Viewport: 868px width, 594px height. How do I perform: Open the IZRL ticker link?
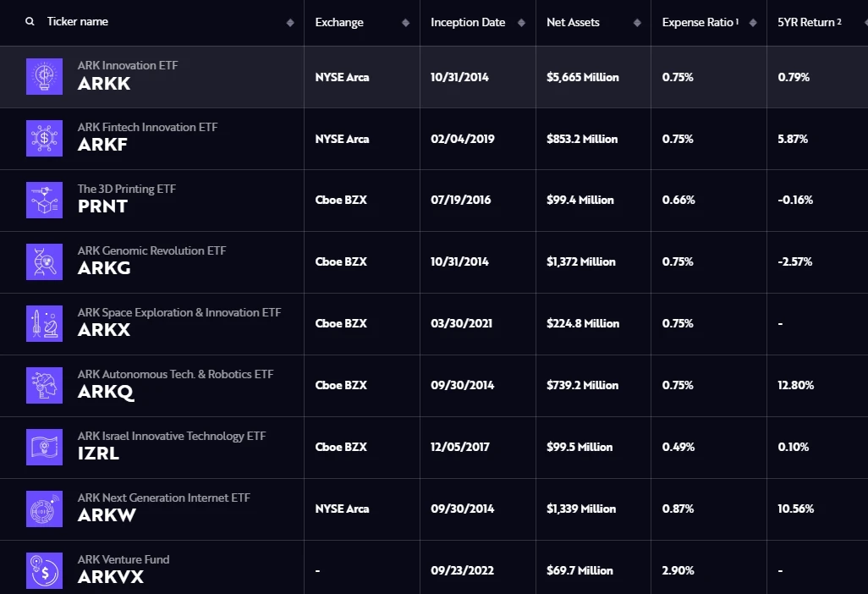point(98,454)
